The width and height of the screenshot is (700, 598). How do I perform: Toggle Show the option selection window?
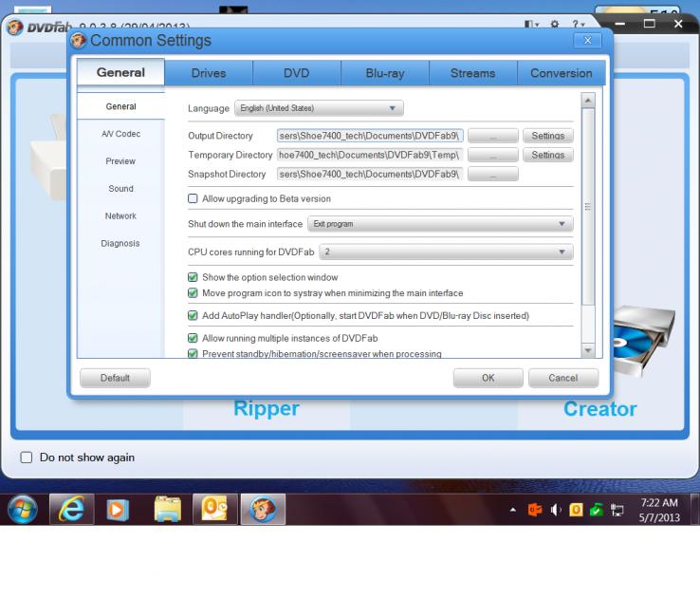pyautogui.click(x=193, y=277)
